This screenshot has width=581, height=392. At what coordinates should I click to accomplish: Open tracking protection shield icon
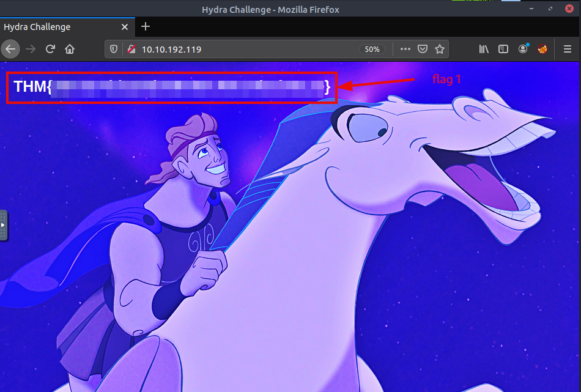pos(114,49)
